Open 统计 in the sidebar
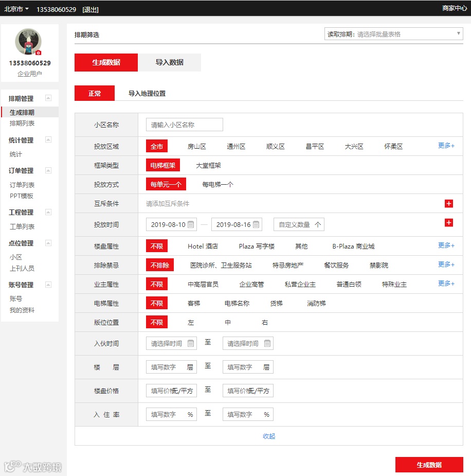This screenshot has height=476, width=471. [x=15, y=154]
